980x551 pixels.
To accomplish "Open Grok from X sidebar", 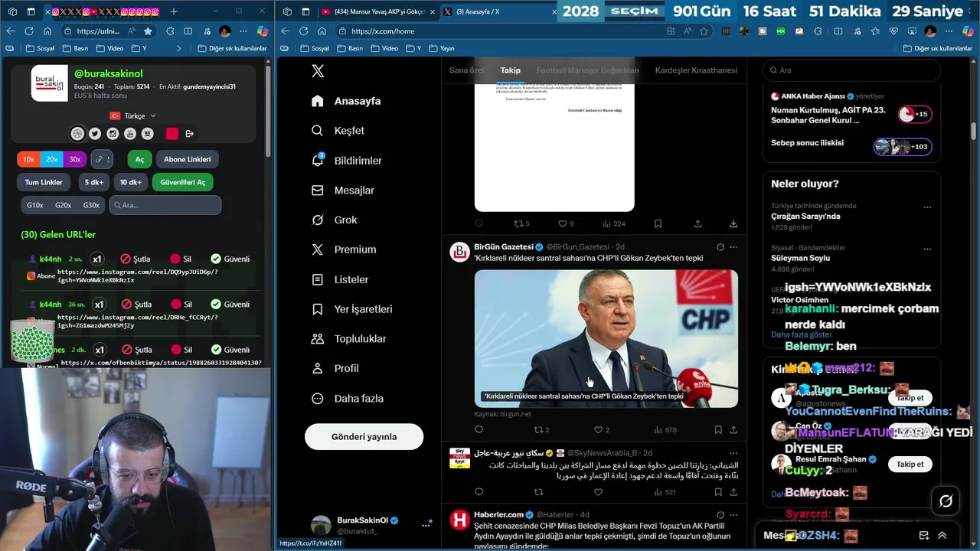I will click(335, 220).
